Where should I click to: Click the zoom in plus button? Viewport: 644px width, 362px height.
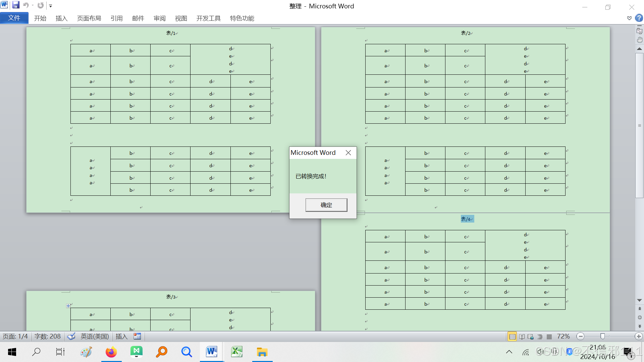(639, 336)
